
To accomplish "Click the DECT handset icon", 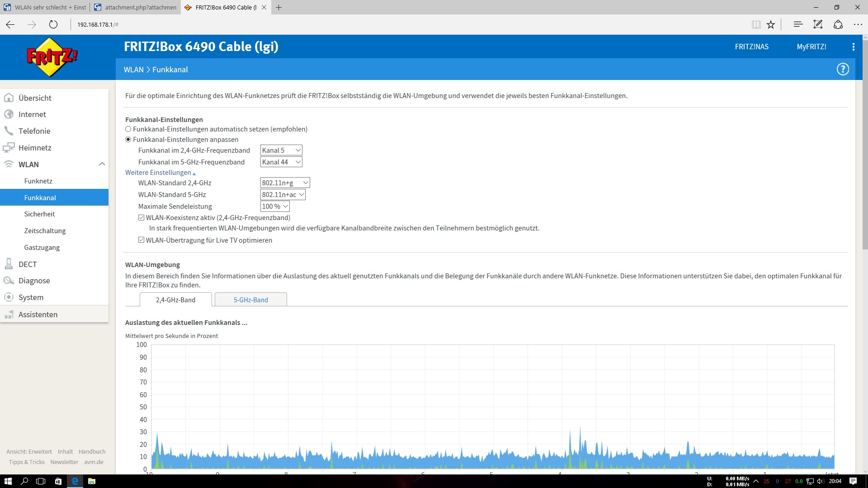I will pos(9,264).
